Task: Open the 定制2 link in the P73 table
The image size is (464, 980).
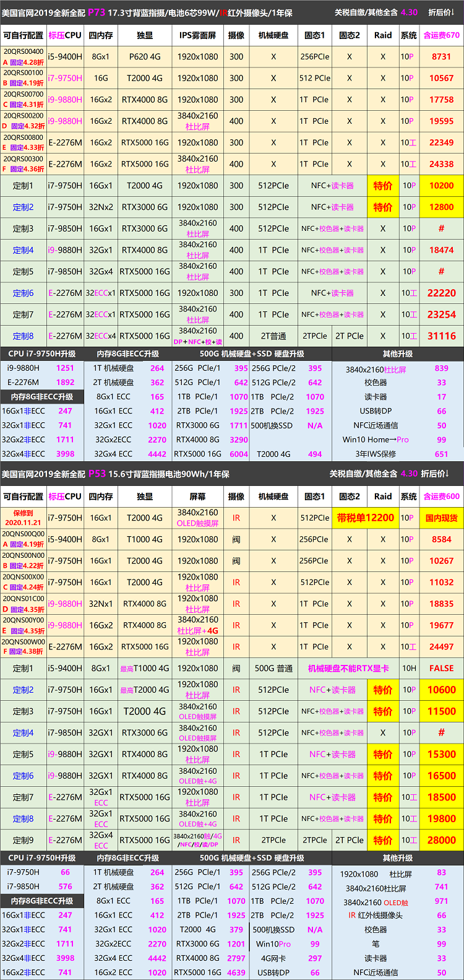Action: pyautogui.click(x=23, y=207)
